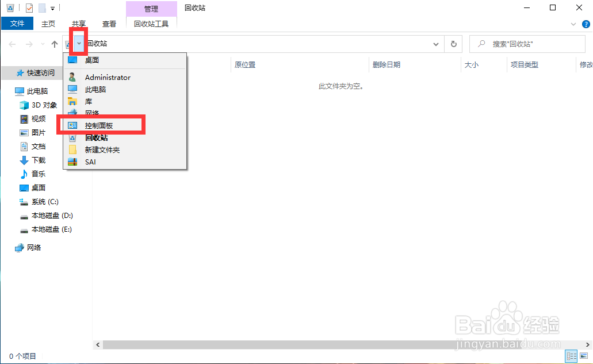Select 此电脑 in the navigation pane
The height and width of the screenshot is (364, 593).
37,91
